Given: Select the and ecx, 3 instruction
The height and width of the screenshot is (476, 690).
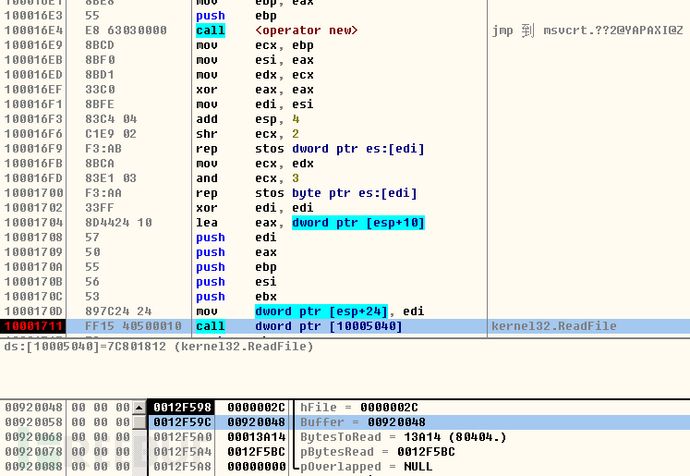Looking at the screenshot, I should 345,178.
